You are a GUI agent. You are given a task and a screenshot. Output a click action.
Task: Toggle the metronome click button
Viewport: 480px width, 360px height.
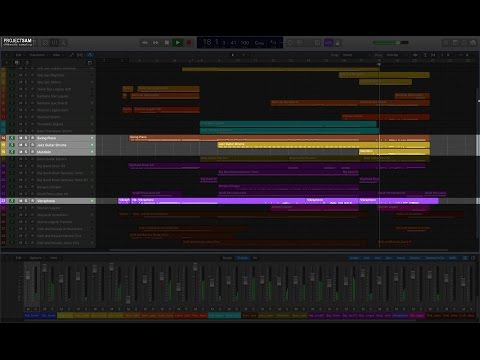pos(337,43)
